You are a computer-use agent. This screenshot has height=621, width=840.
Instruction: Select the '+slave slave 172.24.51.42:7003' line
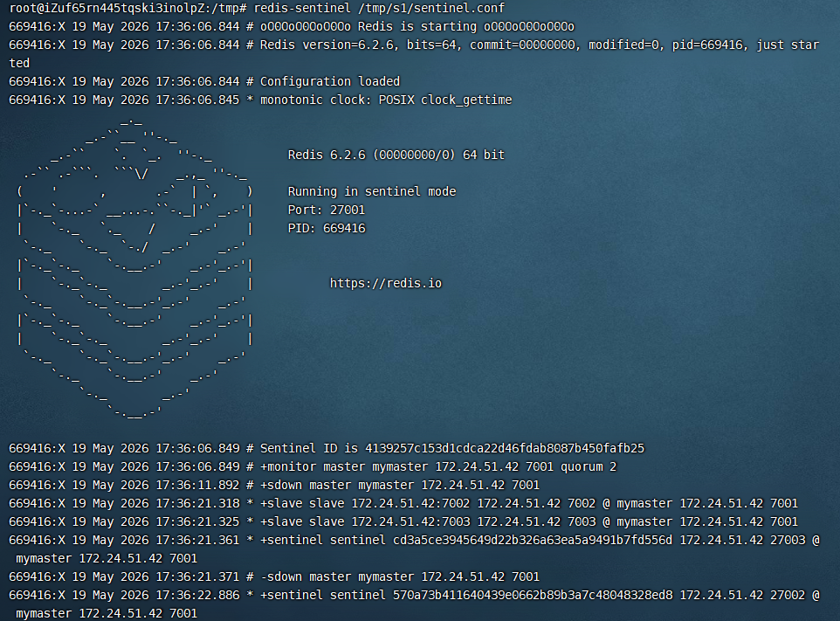(x=403, y=521)
